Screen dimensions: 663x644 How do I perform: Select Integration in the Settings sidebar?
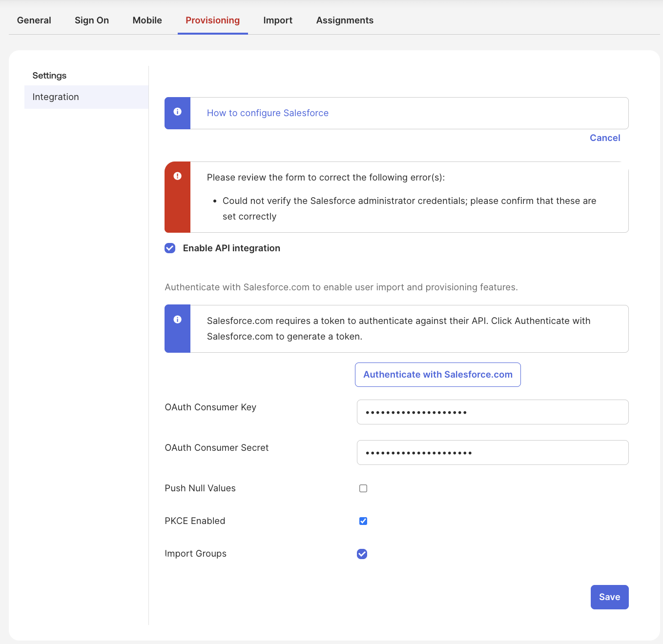tap(86, 97)
